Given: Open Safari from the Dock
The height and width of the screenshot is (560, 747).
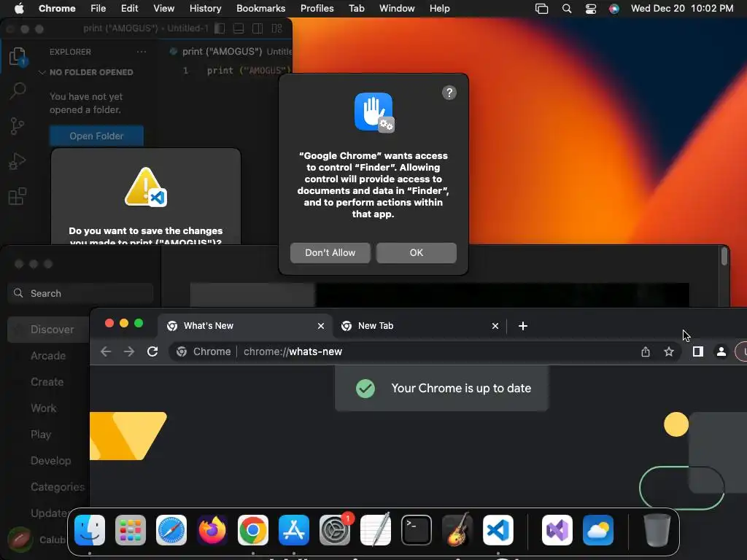Looking at the screenshot, I should (x=171, y=530).
